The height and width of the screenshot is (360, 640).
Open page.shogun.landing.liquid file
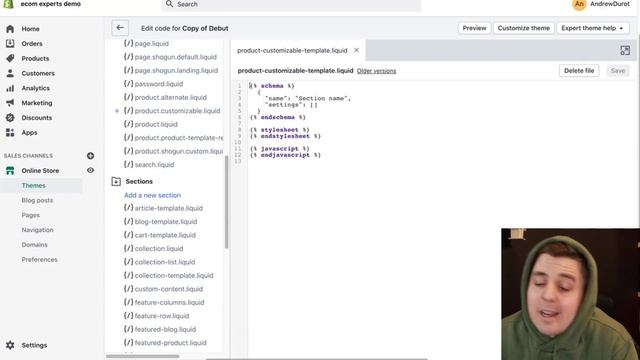(176, 70)
